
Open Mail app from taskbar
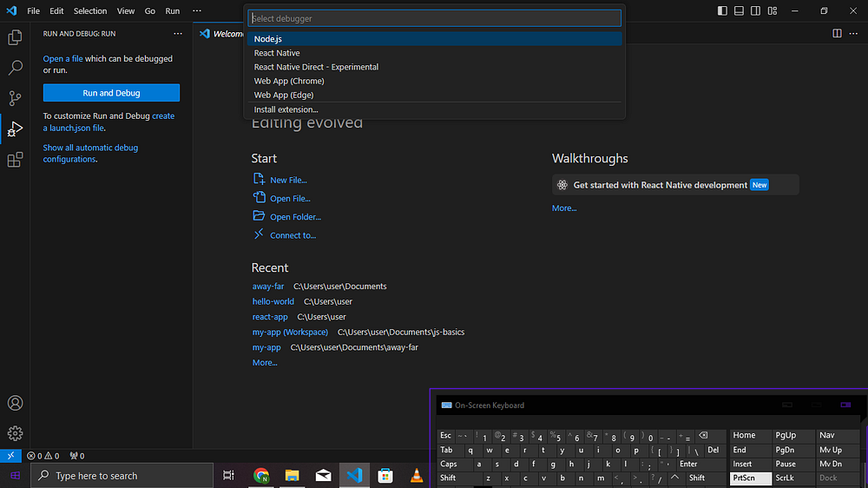tap(323, 475)
